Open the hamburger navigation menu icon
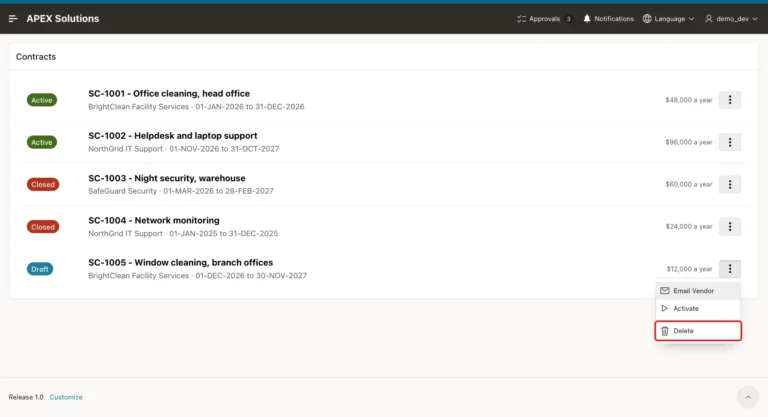 pyautogui.click(x=13, y=19)
